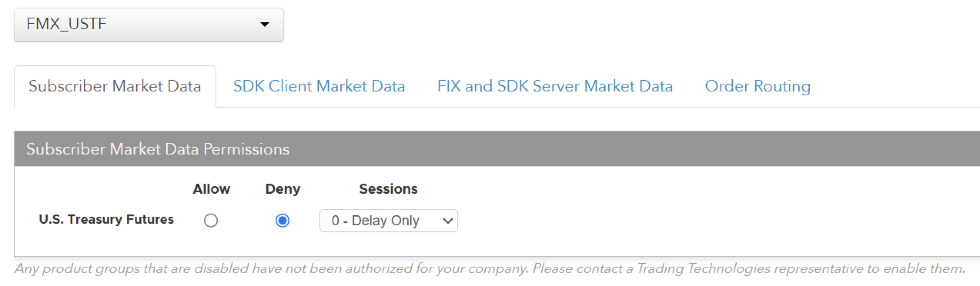The height and width of the screenshot is (286, 980).
Task: Open the FIX and SDK Server Market Data tab
Action: point(555,86)
